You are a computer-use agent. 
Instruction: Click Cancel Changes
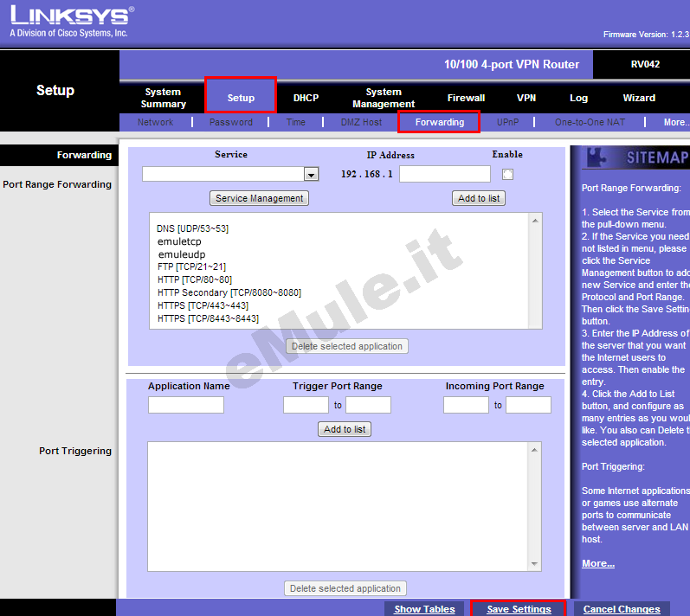pyautogui.click(x=622, y=609)
